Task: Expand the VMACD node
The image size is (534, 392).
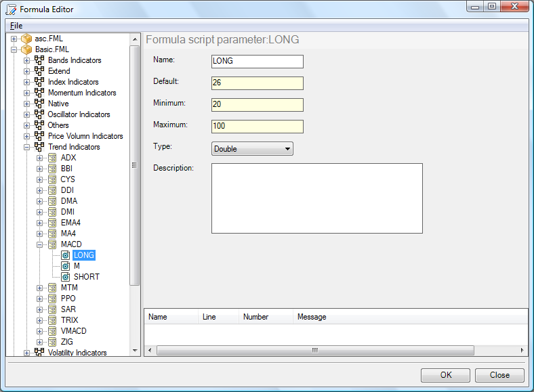Action: 40,332
